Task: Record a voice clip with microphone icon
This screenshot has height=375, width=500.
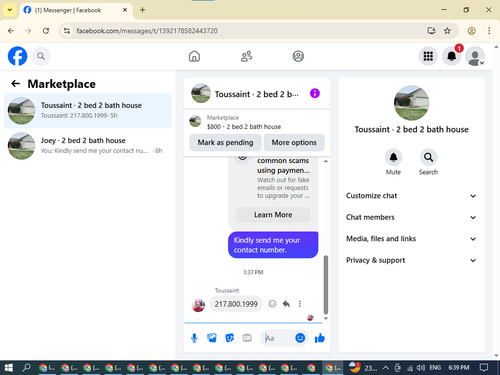Action: point(194,338)
